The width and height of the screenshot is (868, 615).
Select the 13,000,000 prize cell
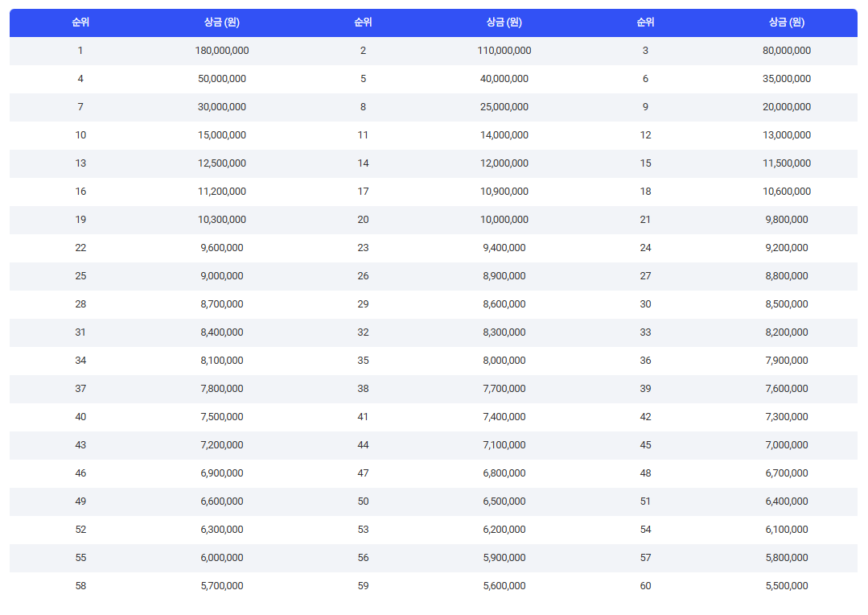[786, 135]
